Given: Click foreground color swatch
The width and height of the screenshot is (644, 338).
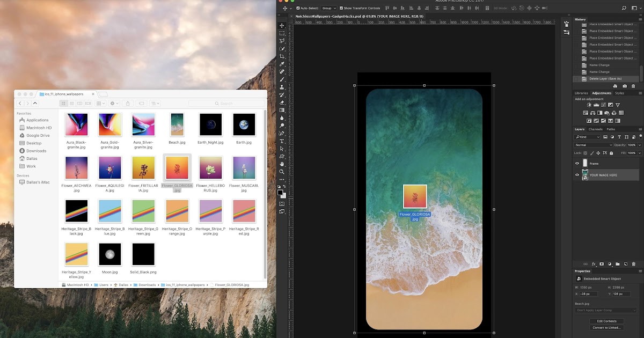Looking at the screenshot, I should coord(280,193).
